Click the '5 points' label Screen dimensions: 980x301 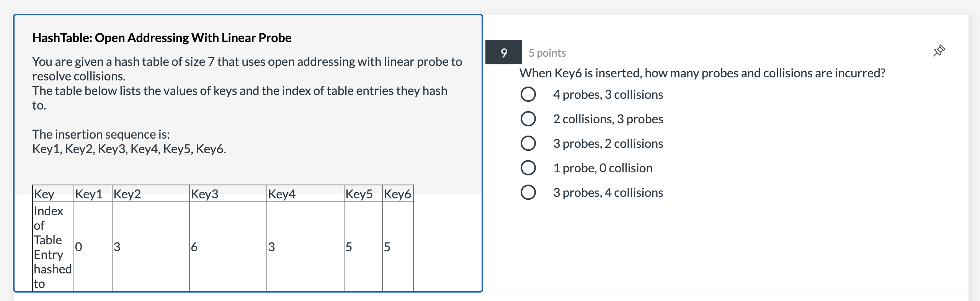coord(547,53)
